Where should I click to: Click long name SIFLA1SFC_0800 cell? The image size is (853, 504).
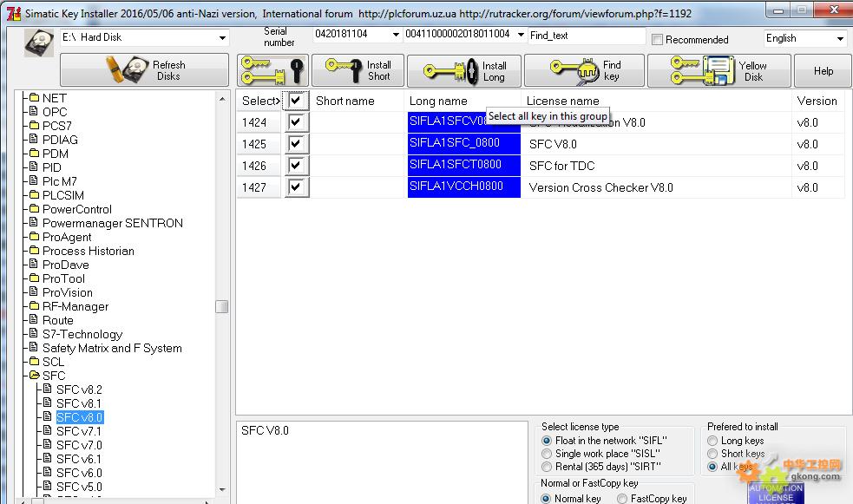click(x=464, y=143)
